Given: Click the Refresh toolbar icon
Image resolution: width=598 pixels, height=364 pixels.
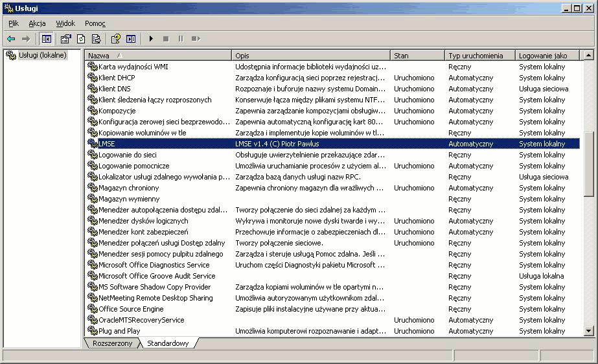Looking at the screenshot, I should (81, 39).
